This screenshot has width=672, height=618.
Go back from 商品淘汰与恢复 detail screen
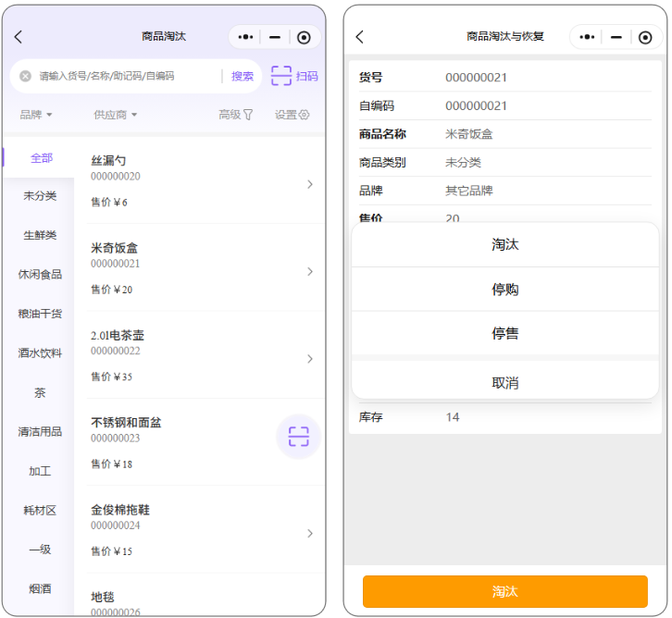coord(360,37)
